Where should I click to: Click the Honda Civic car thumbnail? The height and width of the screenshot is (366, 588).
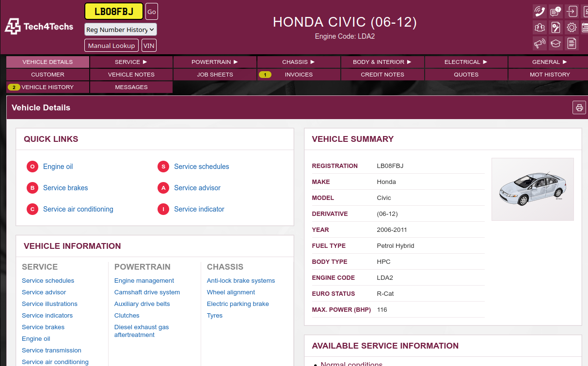[x=533, y=189]
